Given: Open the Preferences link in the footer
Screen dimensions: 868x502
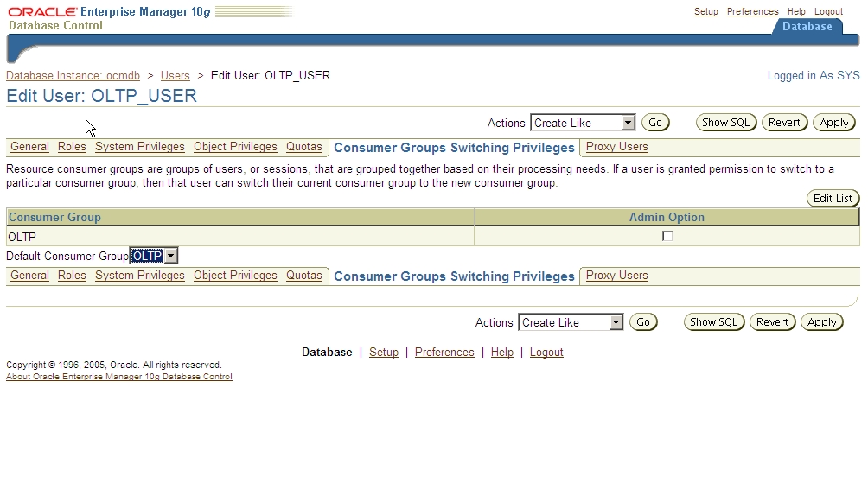Looking at the screenshot, I should (444, 352).
